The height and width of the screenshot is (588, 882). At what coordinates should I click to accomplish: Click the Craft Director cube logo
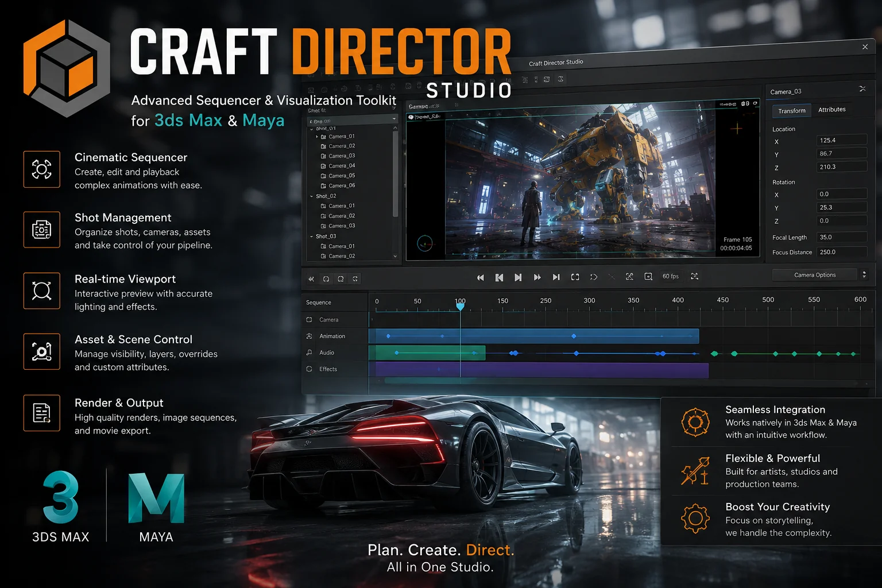click(67, 68)
